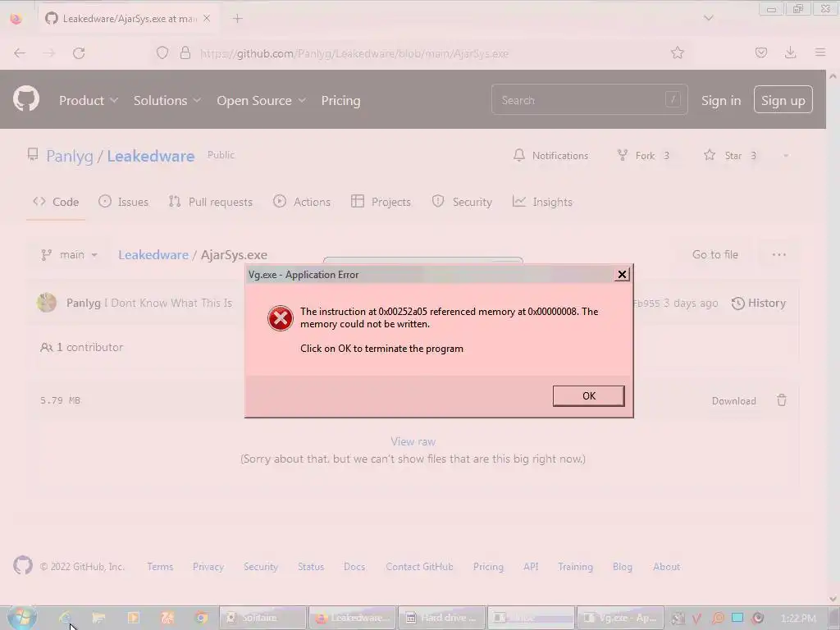Switch to the Code tab
Screen dimensions: 840x630
pos(56,202)
